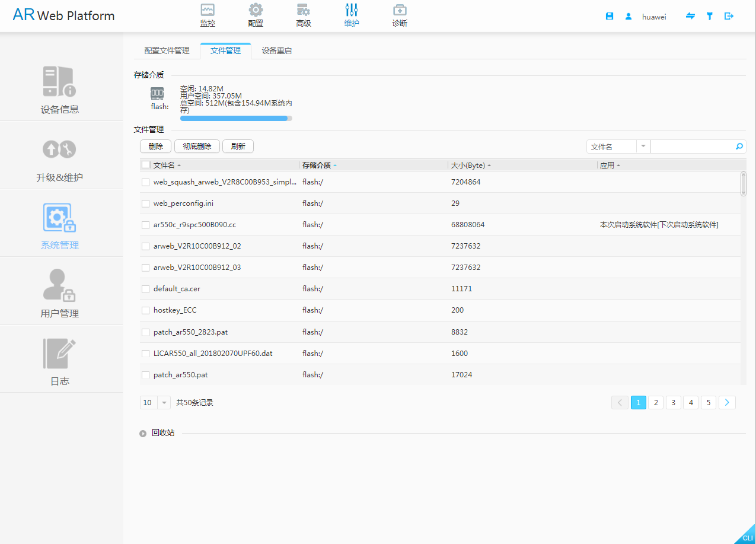756x544 pixels.
Task: Open 设备信息 in the sidebar
Action: coord(60,89)
